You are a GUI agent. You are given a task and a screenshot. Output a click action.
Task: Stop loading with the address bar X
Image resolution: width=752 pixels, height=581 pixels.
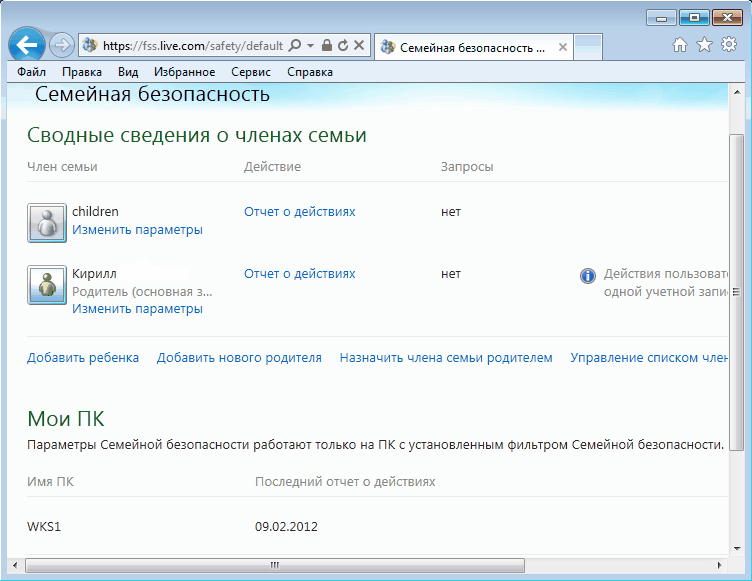[359, 46]
